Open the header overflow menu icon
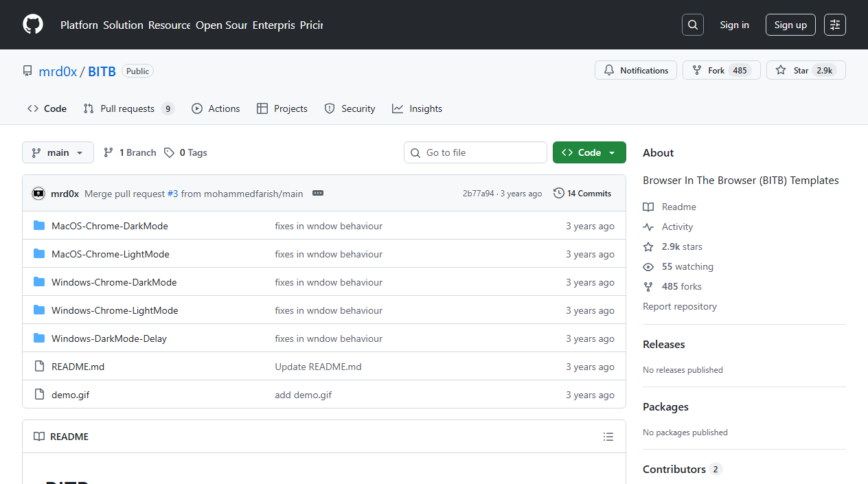 tap(835, 25)
